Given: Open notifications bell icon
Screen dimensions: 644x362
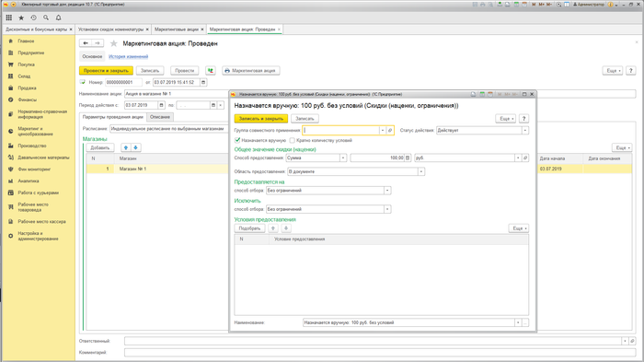Looking at the screenshot, I should click(58, 18).
